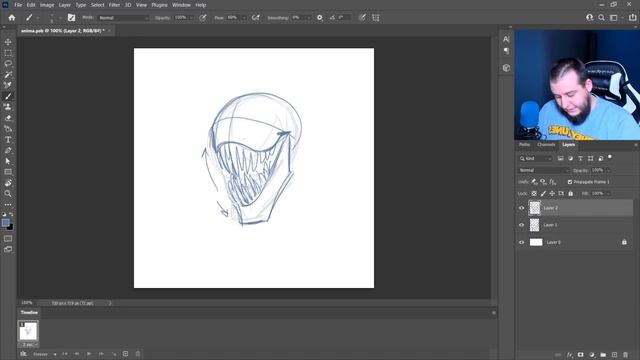Select the Eraser tool
The height and width of the screenshot is (360, 640).
click(8, 118)
